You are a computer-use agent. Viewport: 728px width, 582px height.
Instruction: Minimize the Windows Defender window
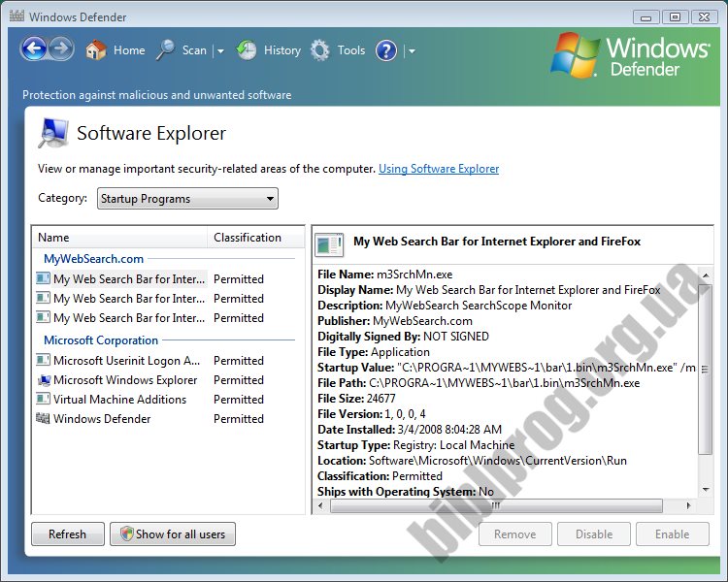point(645,17)
